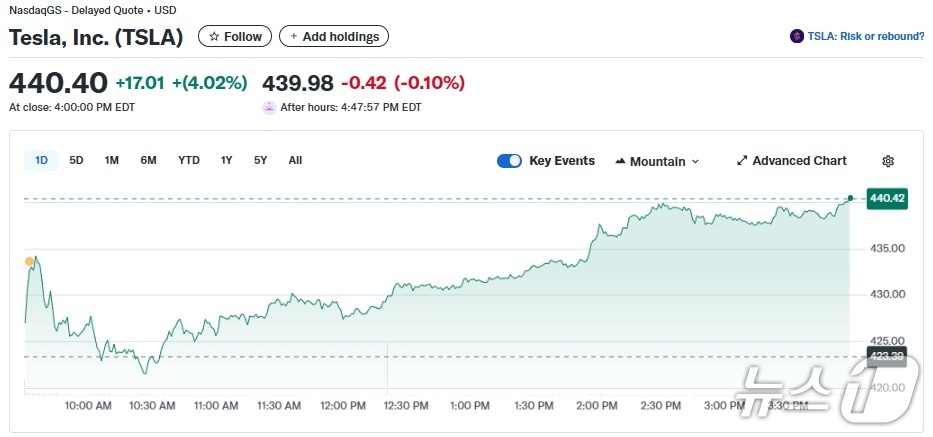
Task: Show All-time price history
Action: coord(295,160)
